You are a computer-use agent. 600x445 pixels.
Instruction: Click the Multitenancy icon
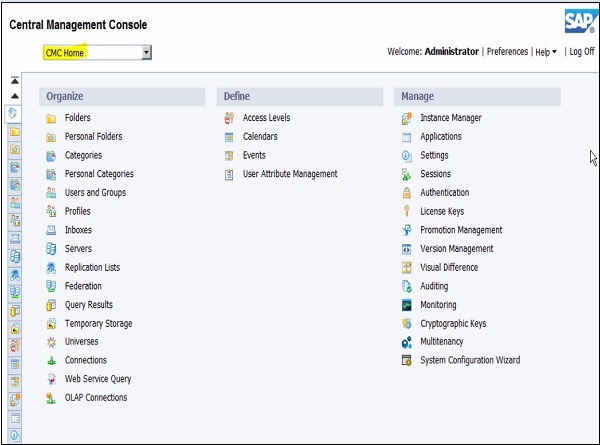pos(406,342)
